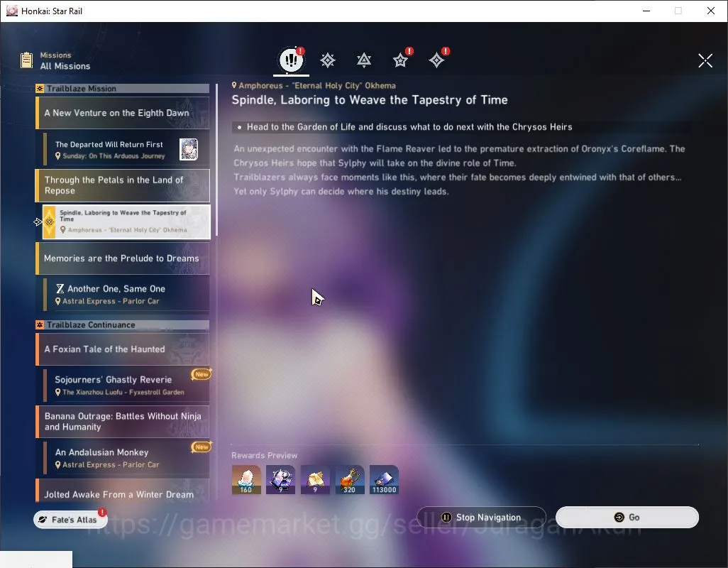Click the mission list scrollbar

[216, 160]
